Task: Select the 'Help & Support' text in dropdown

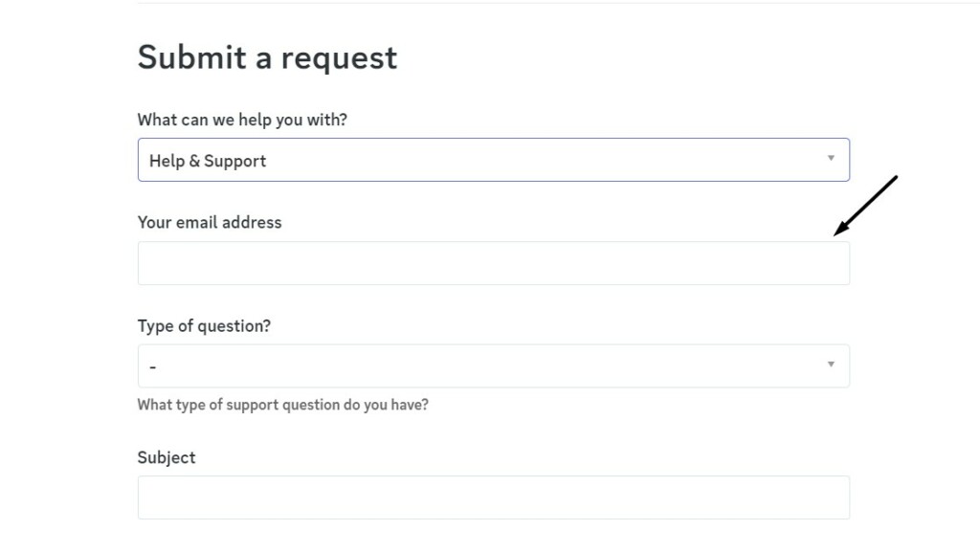Action: point(208,161)
